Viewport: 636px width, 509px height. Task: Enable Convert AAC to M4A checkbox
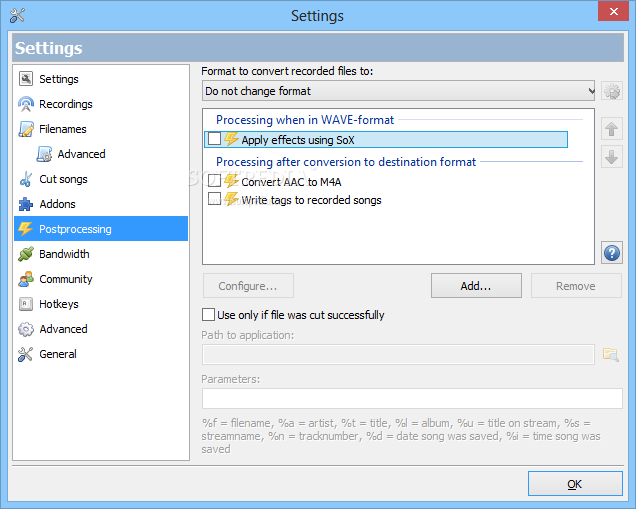tap(214, 180)
